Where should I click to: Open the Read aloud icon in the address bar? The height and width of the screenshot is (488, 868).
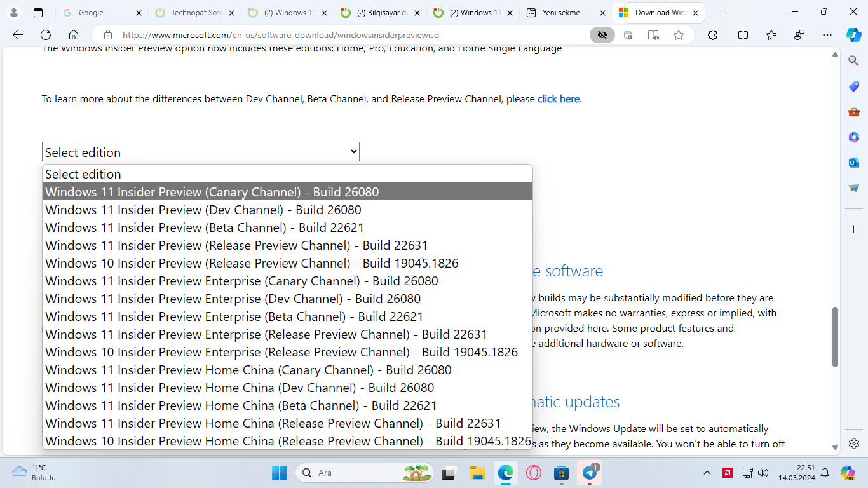click(x=653, y=35)
